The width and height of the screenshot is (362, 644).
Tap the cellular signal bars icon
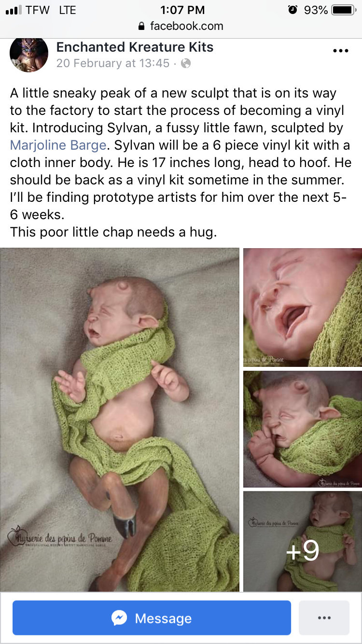pos(13,10)
